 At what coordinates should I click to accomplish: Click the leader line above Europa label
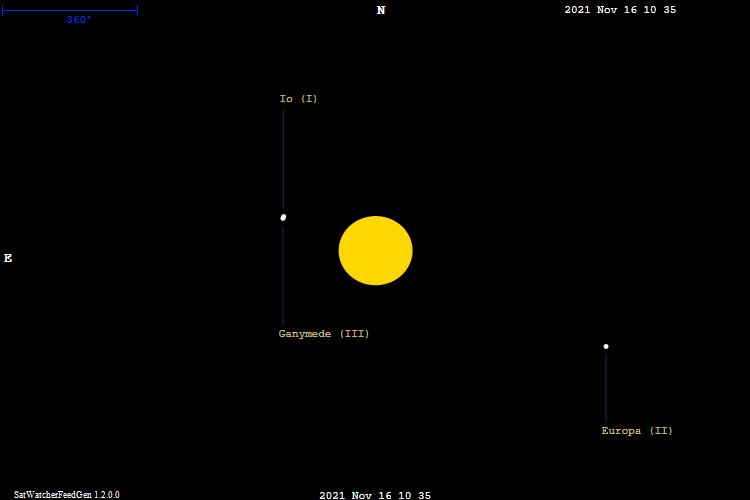coord(606,388)
